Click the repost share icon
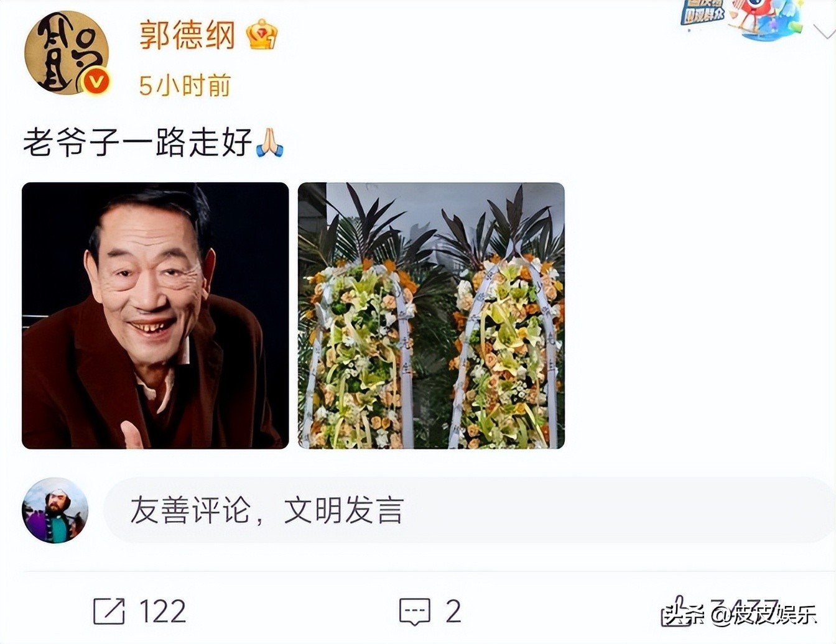Viewport: 836px width, 644px height. (x=109, y=611)
